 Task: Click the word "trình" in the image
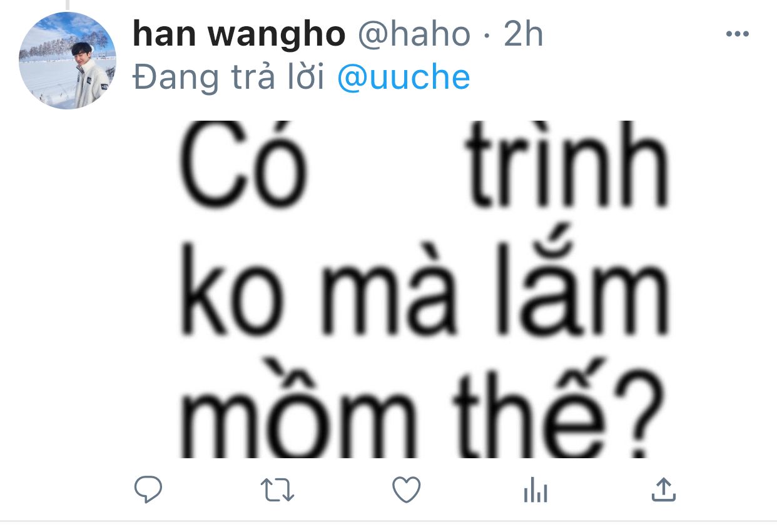point(567,166)
